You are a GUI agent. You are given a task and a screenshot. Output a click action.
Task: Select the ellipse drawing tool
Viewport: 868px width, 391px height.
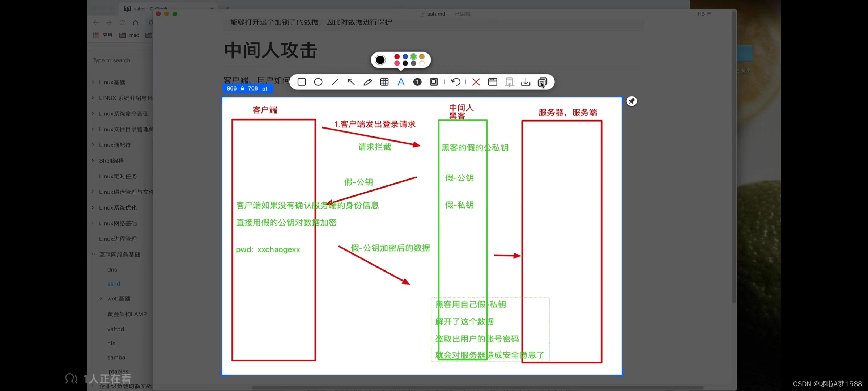tap(318, 82)
